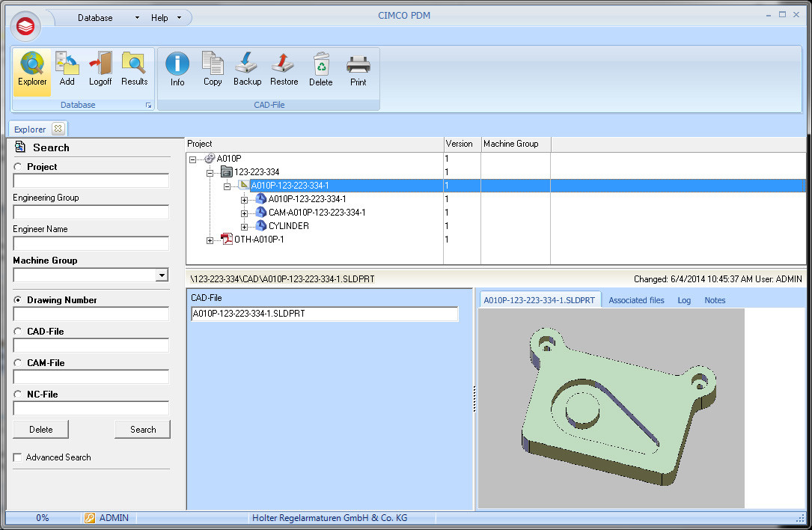Viewport: 812px width, 530px height.
Task: Enable the Advanced Search checkbox
Action: (18, 457)
